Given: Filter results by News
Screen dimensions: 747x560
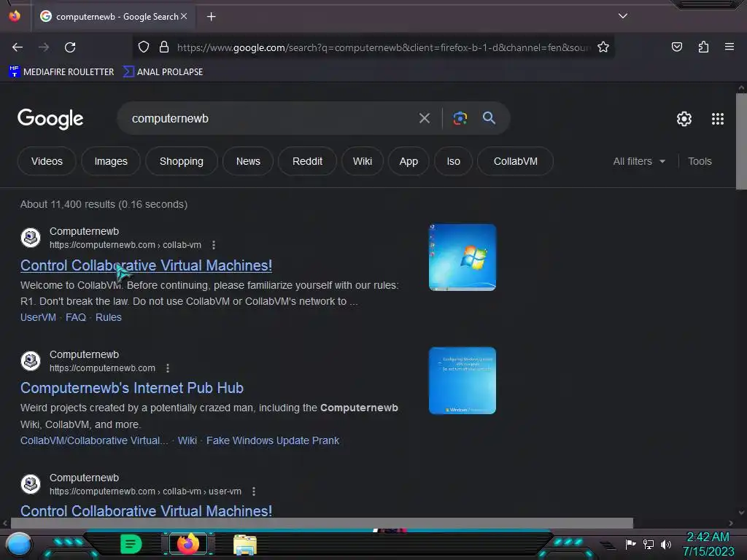Looking at the screenshot, I should click(248, 161).
